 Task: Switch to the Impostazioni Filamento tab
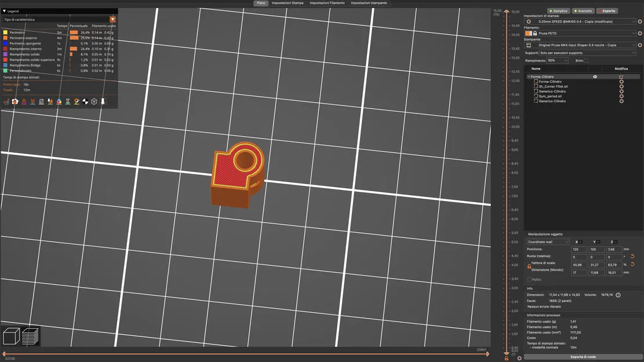328,2
